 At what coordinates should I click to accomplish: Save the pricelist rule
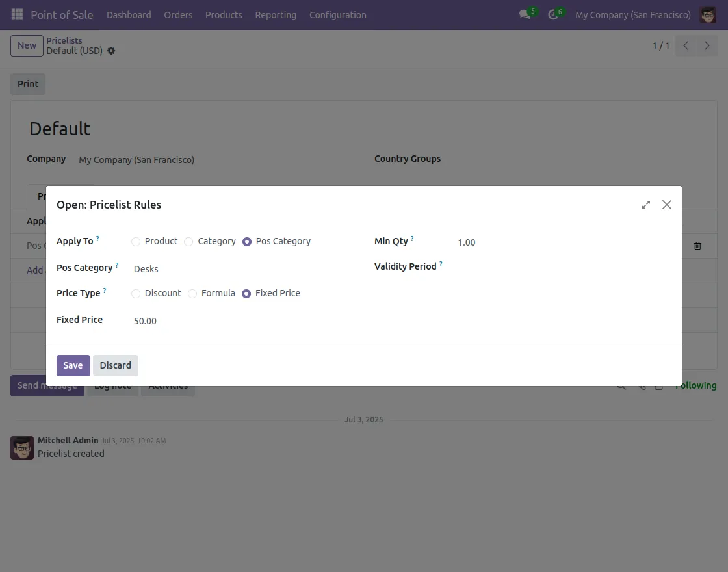coord(73,365)
